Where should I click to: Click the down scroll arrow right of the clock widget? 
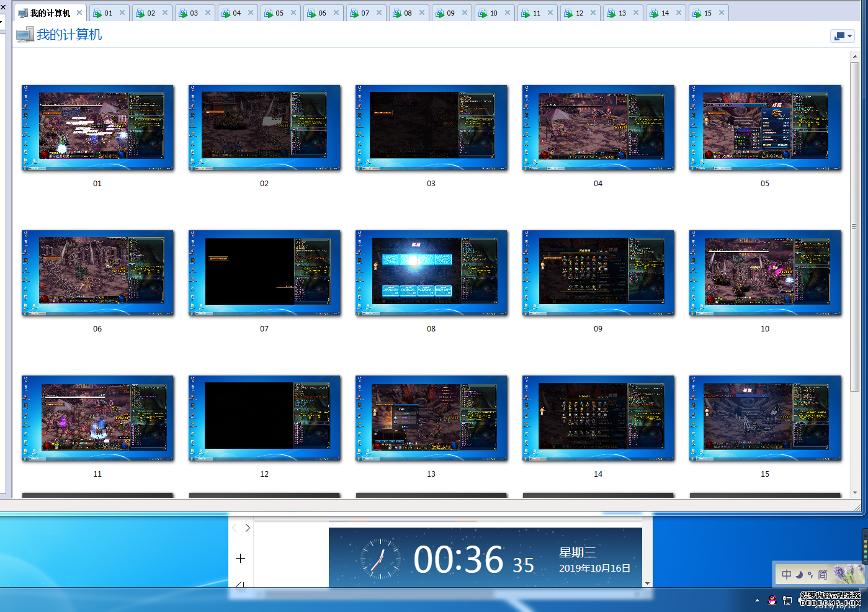click(648, 583)
